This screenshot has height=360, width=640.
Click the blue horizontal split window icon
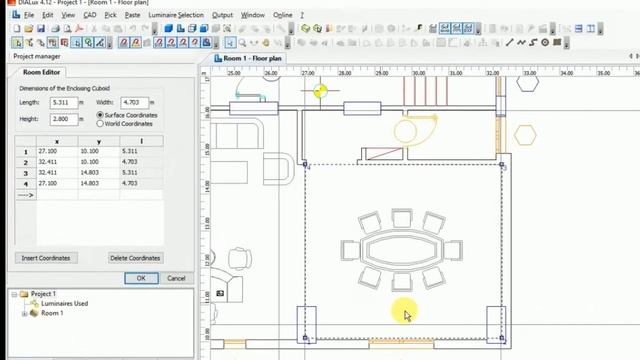click(x=579, y=29)
